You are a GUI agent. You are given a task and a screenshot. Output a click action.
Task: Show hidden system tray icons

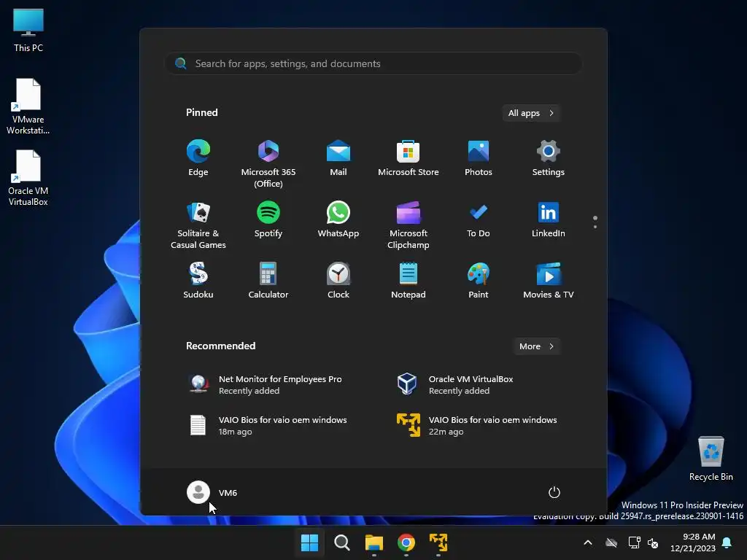click(x=588, y=542)
